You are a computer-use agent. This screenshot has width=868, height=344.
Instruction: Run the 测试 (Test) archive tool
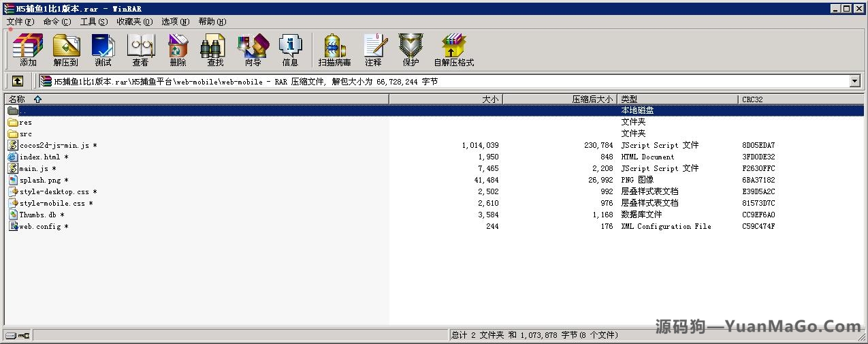point(103,50)
